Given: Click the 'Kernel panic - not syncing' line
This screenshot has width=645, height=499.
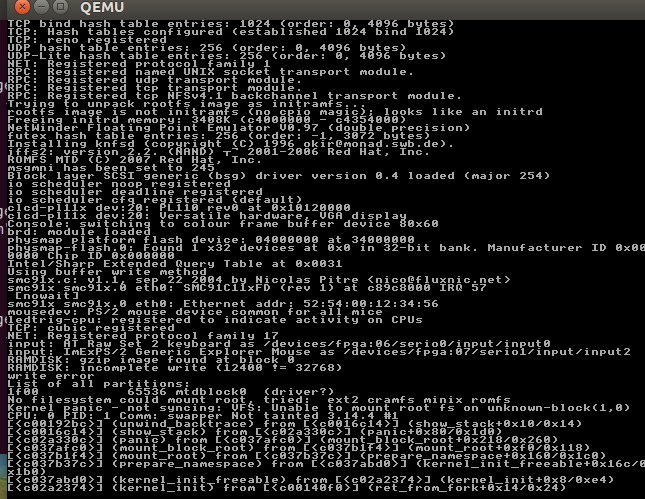Looking at the screenshot, I should point(318,408).
